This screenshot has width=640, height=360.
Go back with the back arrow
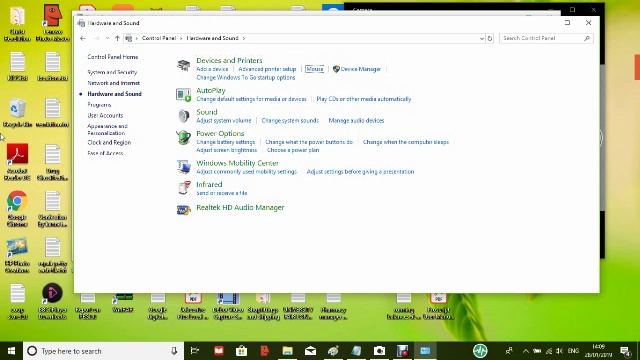tap(83, 38)
